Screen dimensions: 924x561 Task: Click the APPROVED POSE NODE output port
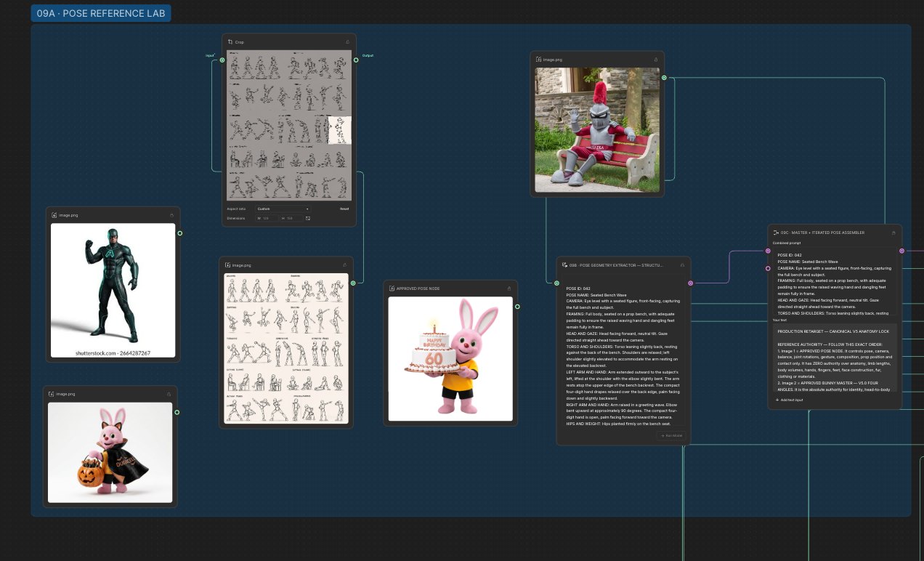[517, 307]
